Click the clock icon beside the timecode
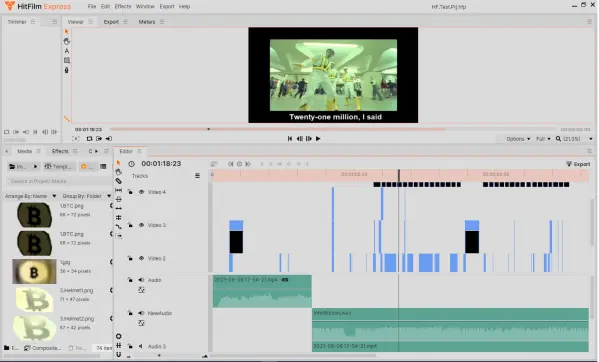This screenshot has width=599, height=362. tap(131, 164)
